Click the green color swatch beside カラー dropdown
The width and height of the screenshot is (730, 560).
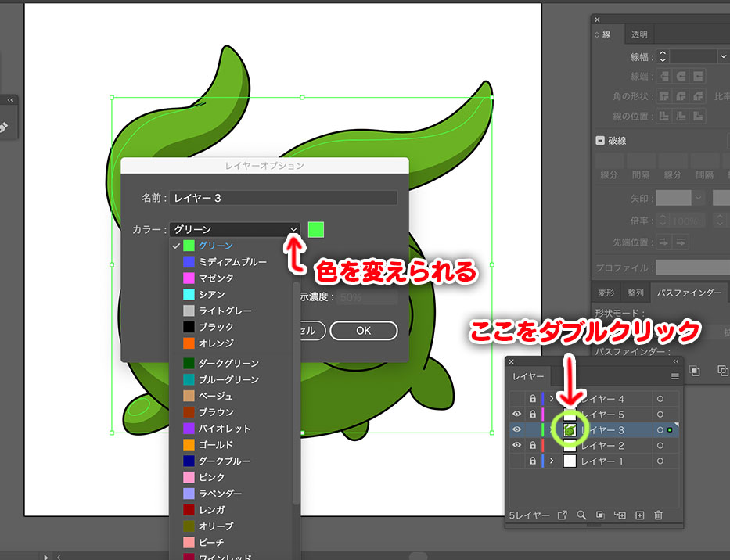pos(316,229)
